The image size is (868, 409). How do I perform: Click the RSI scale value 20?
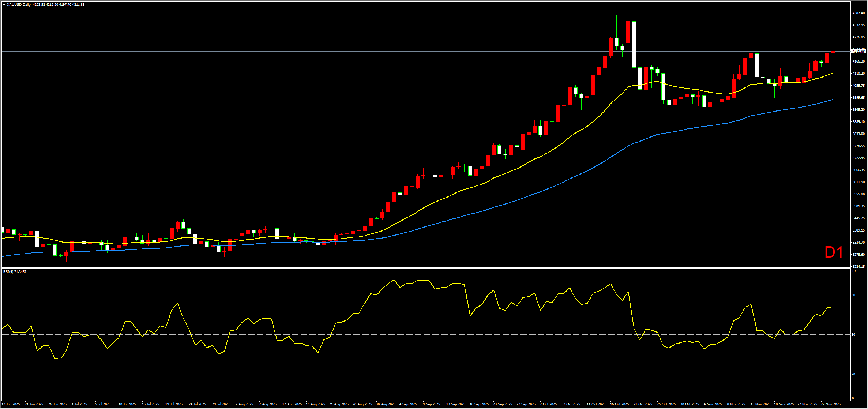(853, 374)
